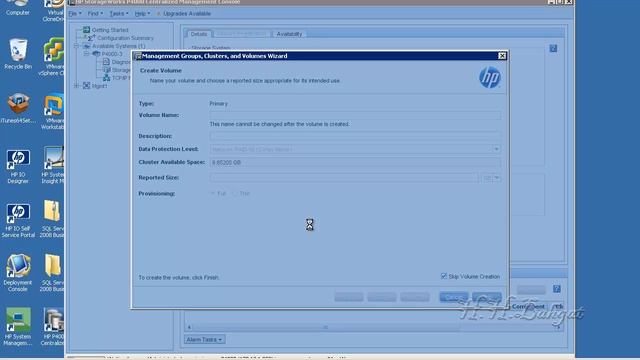Screen dimensions: 640x360
Task: Open the Computer desktop icon
Action: 18,7
